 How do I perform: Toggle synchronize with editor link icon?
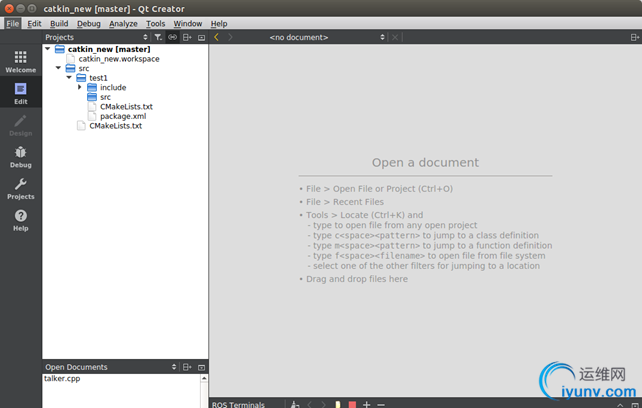point(172,37)
